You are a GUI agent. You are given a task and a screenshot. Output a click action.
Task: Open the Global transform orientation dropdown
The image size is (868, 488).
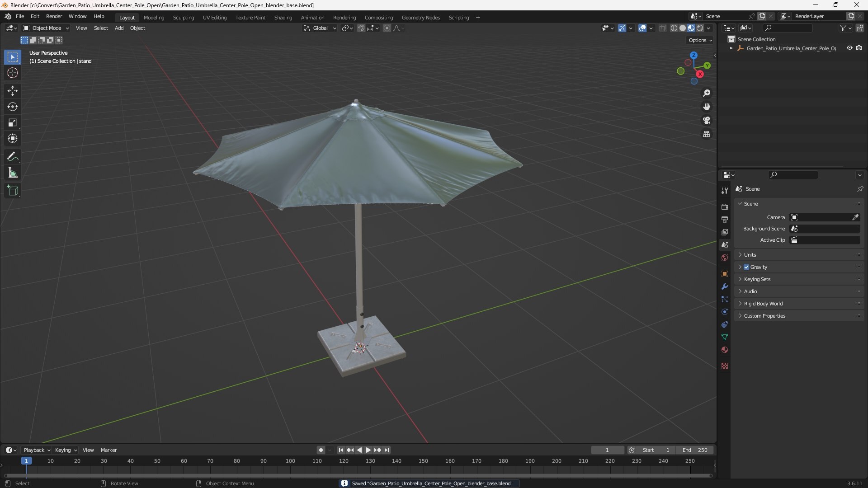point(320,28)
